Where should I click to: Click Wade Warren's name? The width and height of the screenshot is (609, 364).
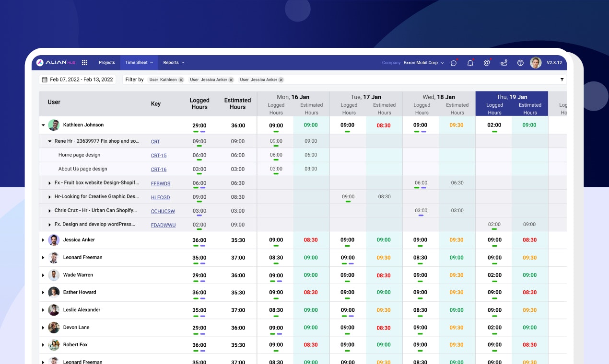[x=78, y=275]
